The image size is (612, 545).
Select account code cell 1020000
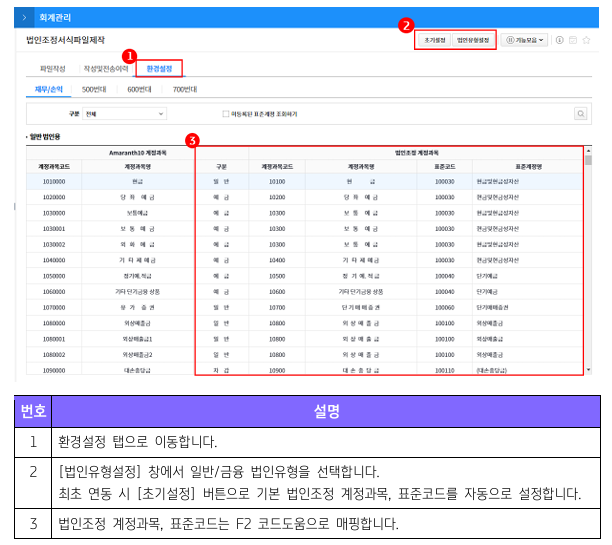[x=54, y=197]
